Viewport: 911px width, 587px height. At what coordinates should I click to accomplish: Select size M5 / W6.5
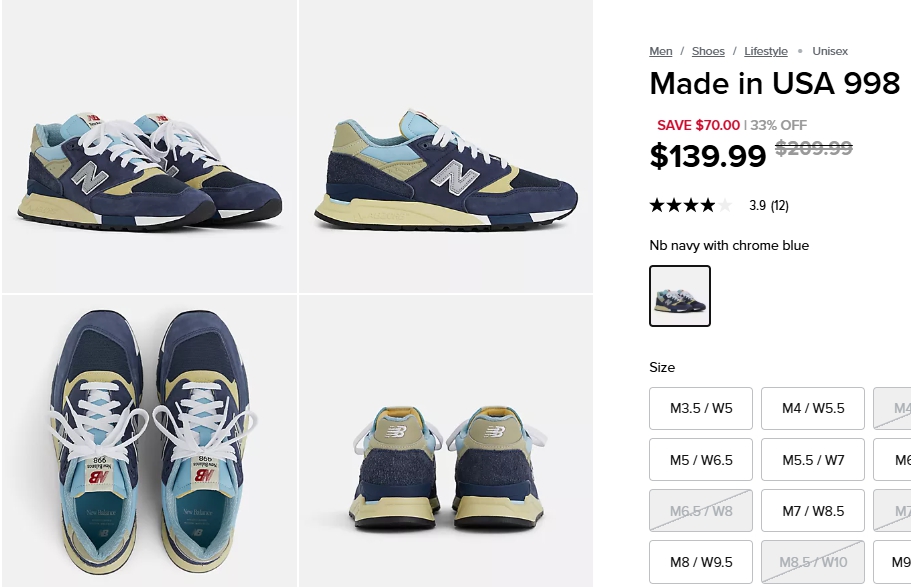[701, 460]
